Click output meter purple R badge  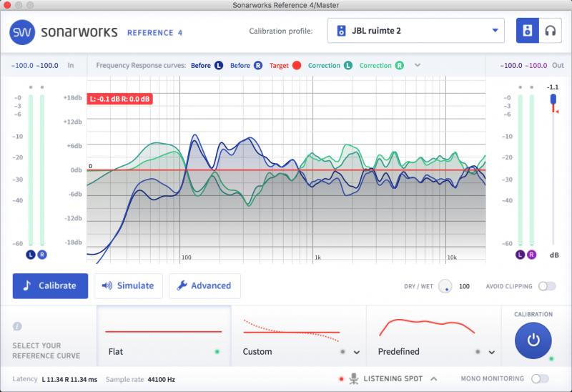click(531, 255)
